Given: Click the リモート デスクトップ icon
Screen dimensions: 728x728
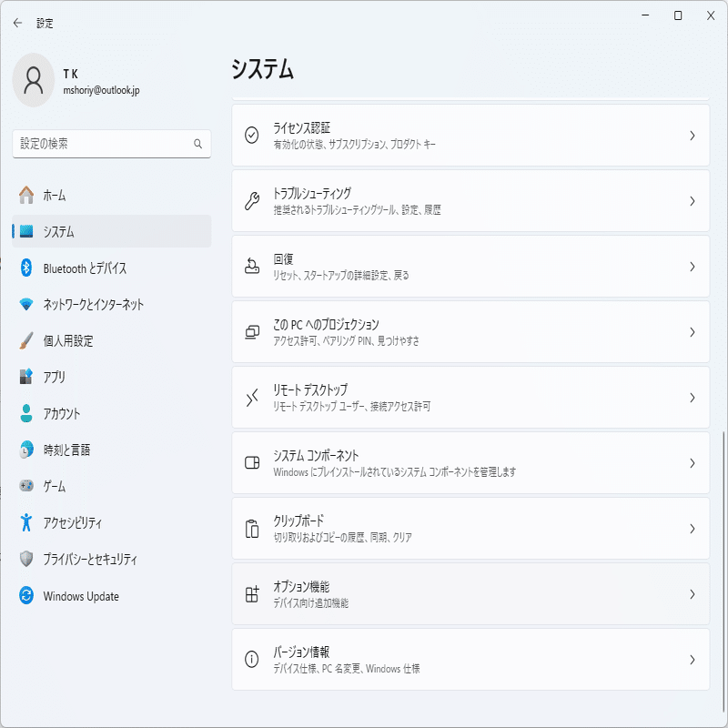Looking at the screenshot, I should [252, 398].
